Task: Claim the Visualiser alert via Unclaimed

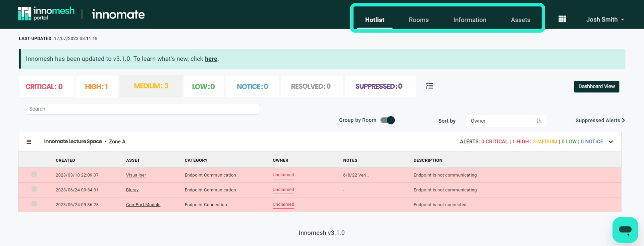Action: click(x=283, y=175)
